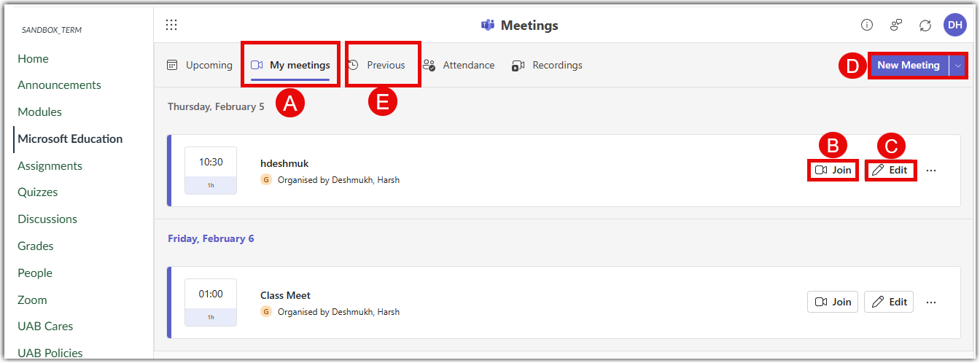This screenshot has height=363, width=980.
Task: Click the New Meeting button
Action: (x=909, y=66)
